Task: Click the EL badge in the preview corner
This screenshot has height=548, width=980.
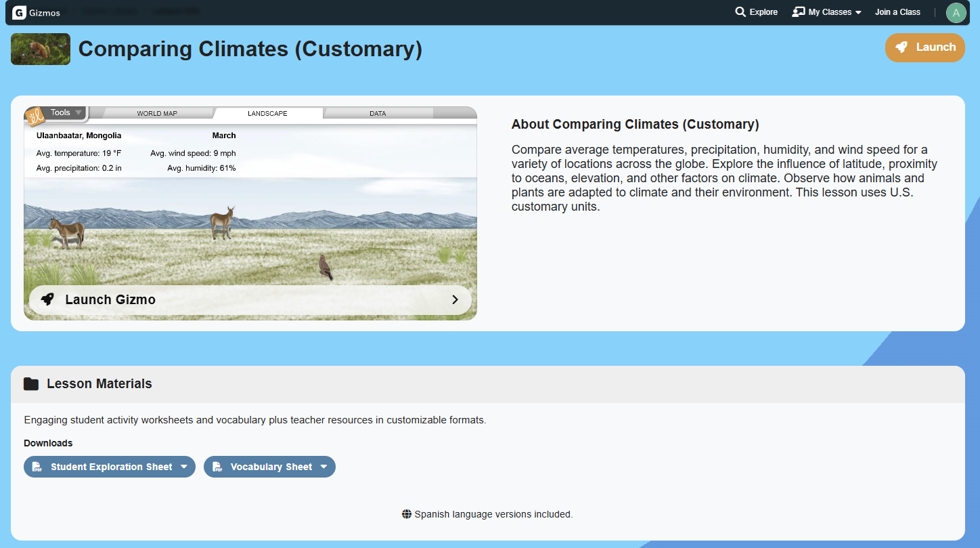Action: pos(35,116)
